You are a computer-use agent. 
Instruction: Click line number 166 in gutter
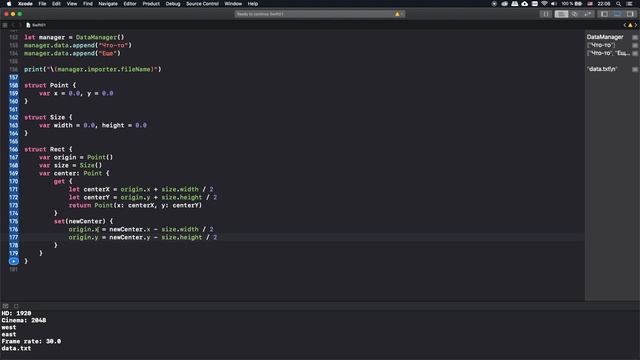[x=13, y=149]
